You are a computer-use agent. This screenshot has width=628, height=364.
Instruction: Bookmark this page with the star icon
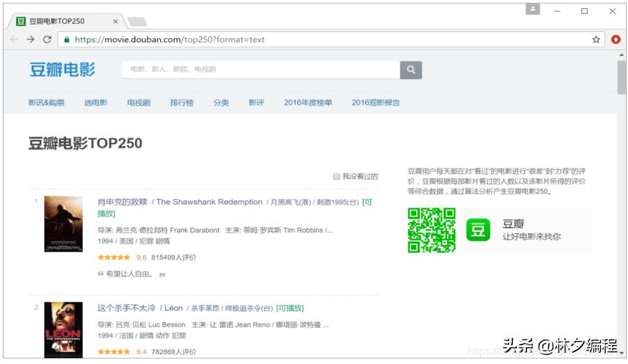(596, 39)
